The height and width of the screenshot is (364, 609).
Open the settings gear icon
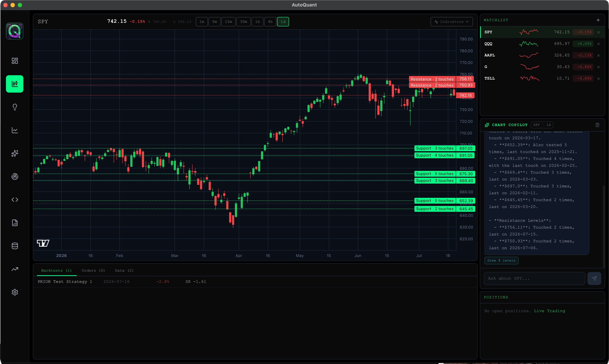(x=15, y=292)
